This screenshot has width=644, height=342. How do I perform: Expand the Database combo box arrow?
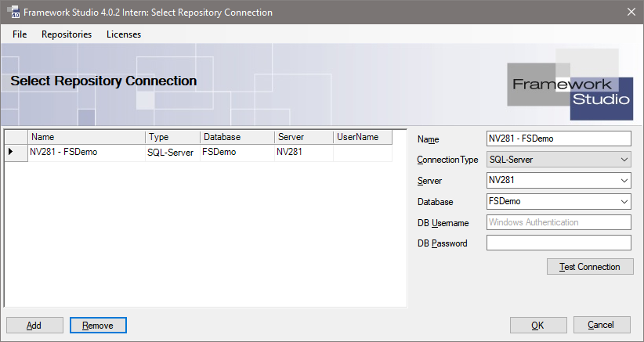[x=624, y=202]
